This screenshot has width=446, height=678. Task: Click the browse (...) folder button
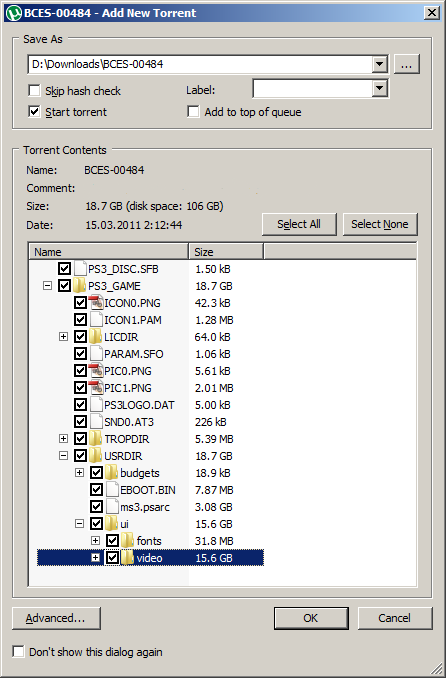pos(406,64)
